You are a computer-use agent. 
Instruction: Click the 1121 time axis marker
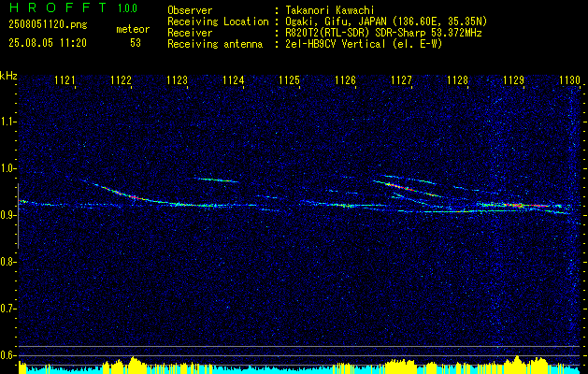[x=65, y=79]
